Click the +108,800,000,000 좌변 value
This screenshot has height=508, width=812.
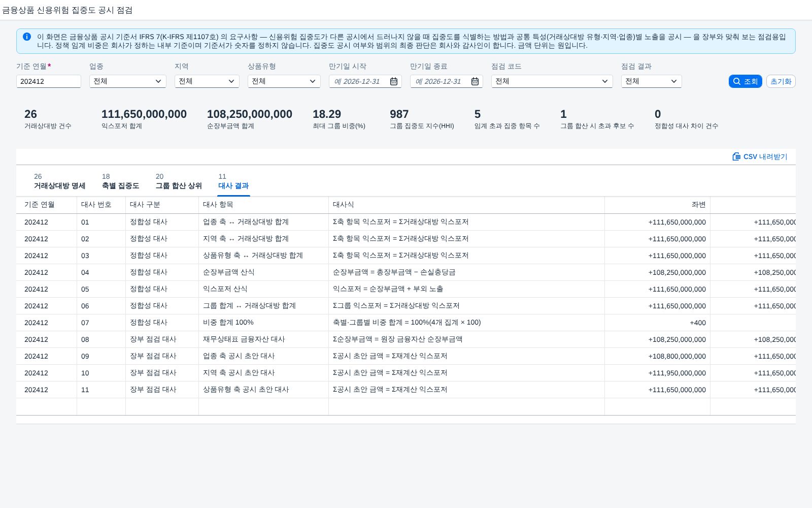[677, 356]
